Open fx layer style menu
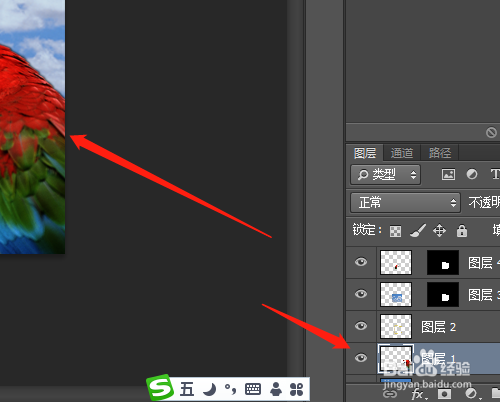 [x=418, y=394]
